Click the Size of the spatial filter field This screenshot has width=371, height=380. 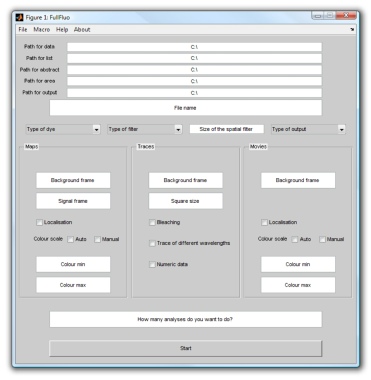(226, 129)
